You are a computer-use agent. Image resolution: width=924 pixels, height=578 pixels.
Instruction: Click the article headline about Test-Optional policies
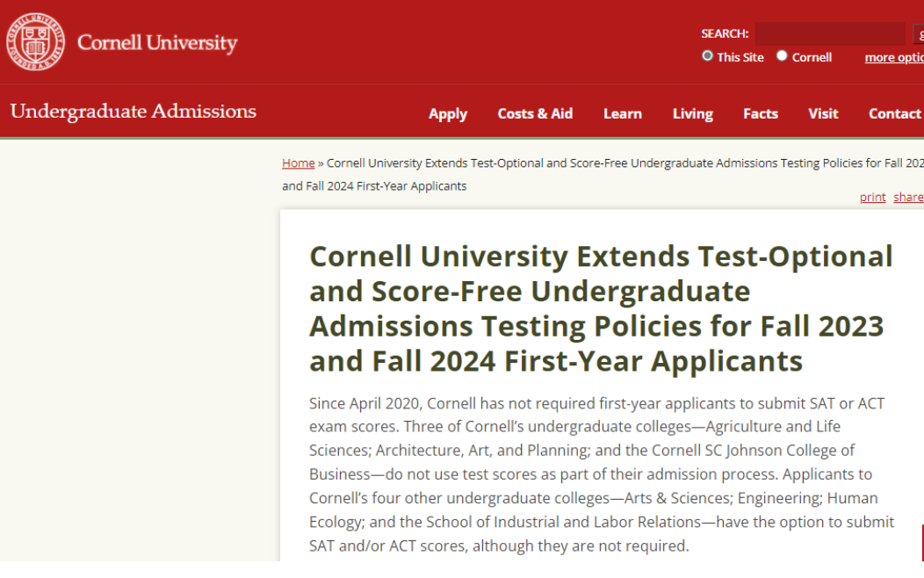point(601,308)
